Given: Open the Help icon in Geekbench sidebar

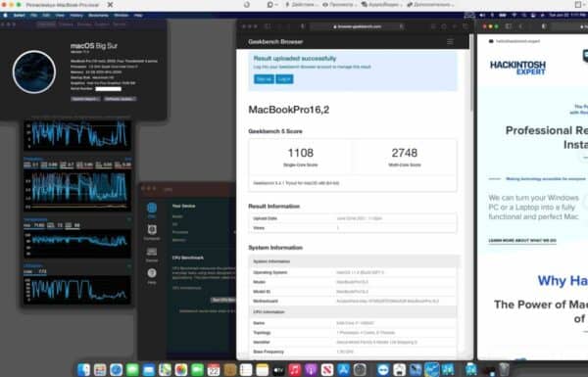Looking at the screenshot, I should (152, 276).
